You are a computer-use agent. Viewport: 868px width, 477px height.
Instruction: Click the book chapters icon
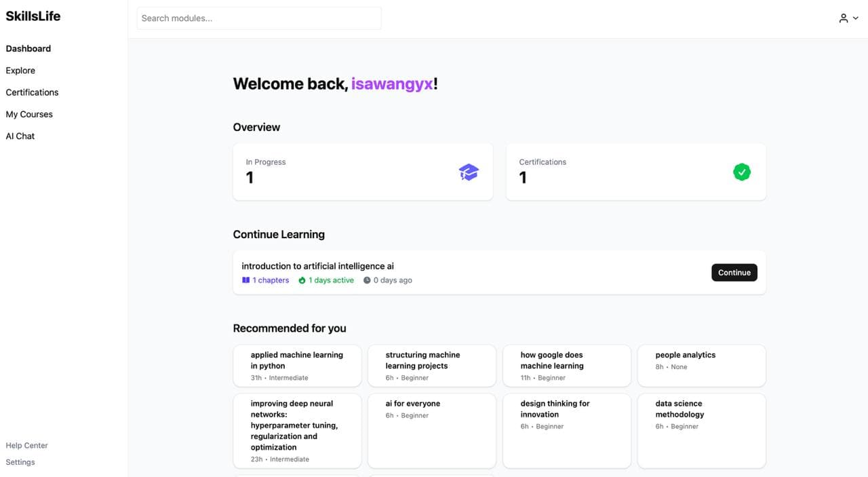[245, 280]
